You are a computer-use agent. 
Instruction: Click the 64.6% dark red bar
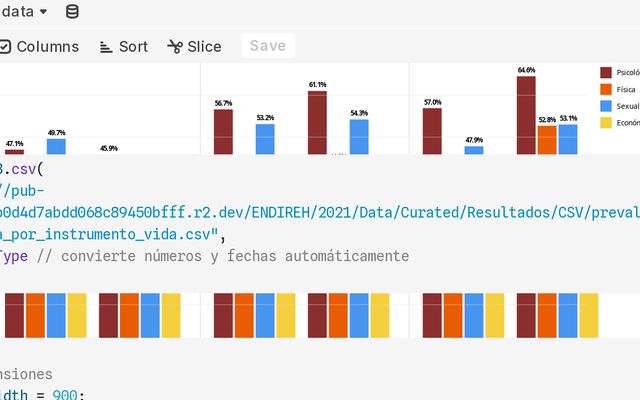tap(526, 115)
